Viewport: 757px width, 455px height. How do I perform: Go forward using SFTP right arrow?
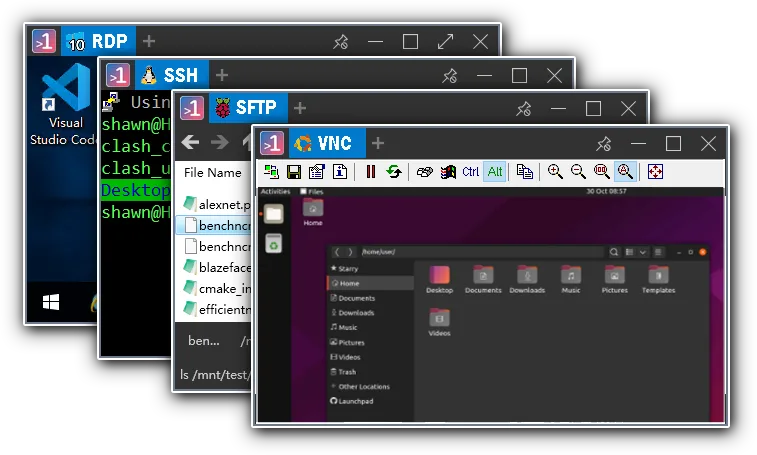220,142
